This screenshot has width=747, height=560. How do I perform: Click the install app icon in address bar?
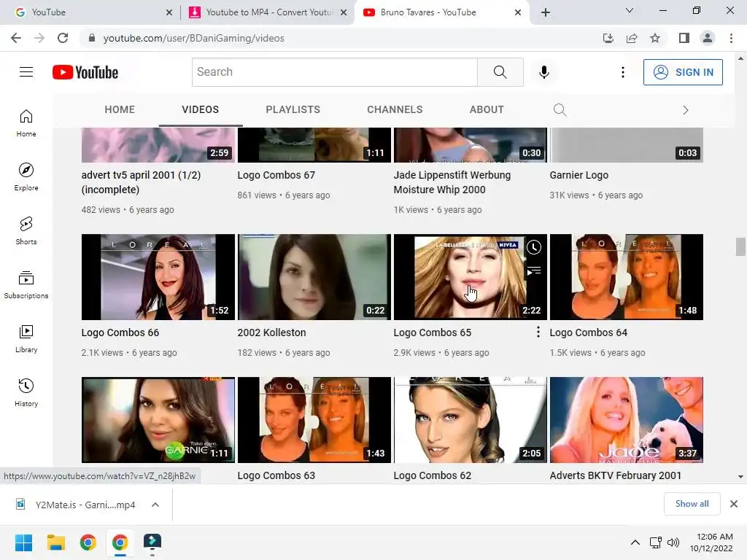[x=608, y=38]
